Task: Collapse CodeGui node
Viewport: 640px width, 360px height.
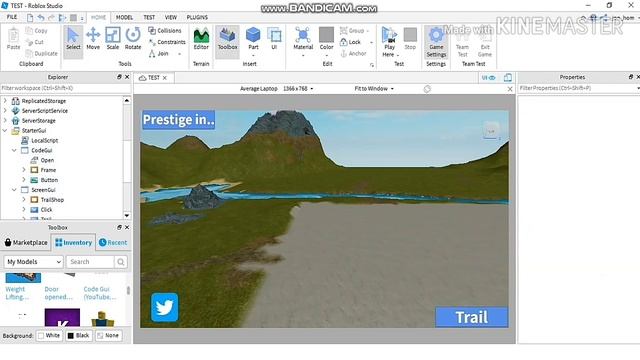Action: pos(14,150)
